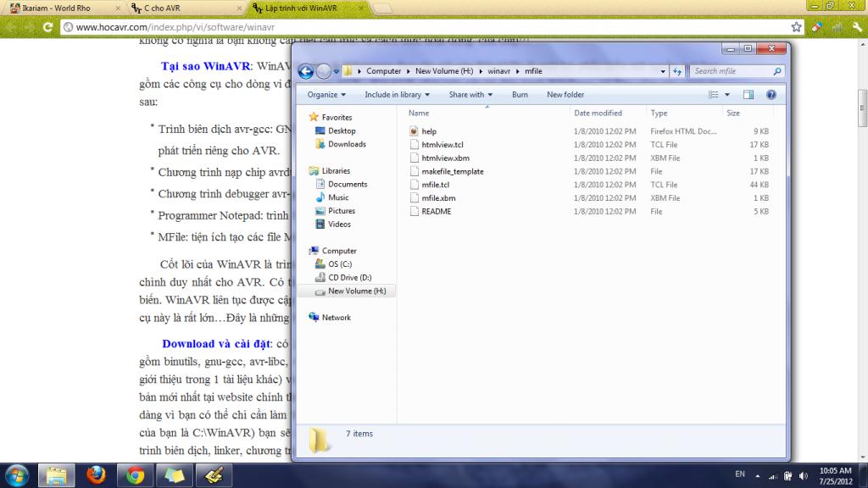Bookmark page with the star icon
The image size is (868, 488).
(x=796, y=27)
